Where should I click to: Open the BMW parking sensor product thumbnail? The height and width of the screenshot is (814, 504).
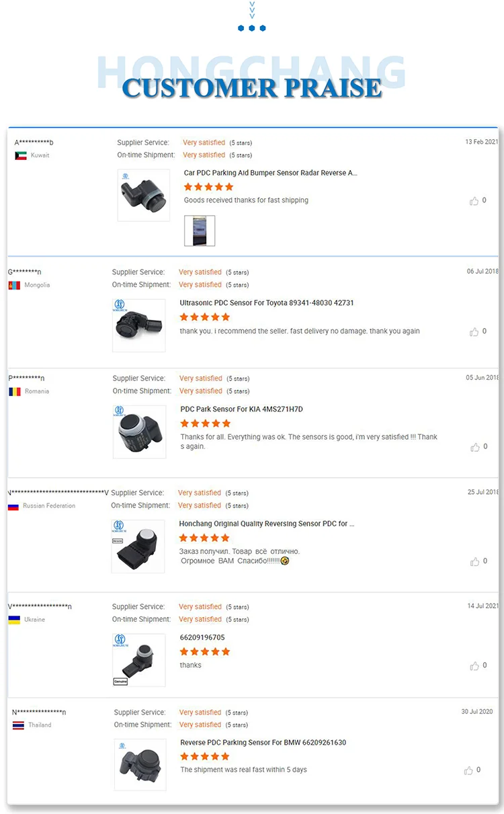(x=140, y=765)
